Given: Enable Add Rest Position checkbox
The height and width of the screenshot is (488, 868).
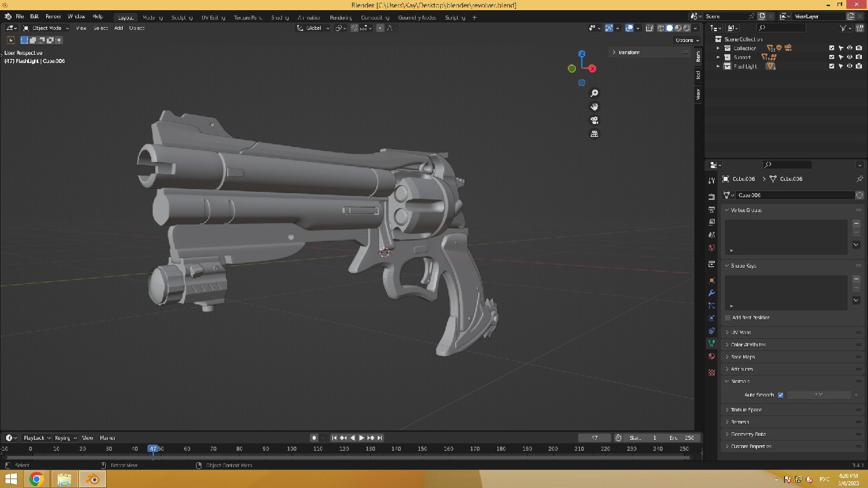Looking at the screenshot, I should tap(728, 317).
